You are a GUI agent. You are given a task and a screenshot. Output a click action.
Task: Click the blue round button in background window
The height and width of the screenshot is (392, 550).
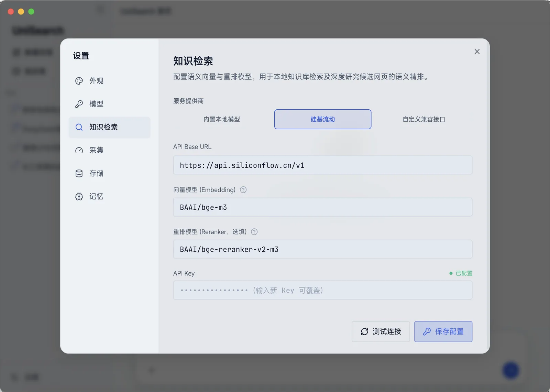click(x=511, y=370)
